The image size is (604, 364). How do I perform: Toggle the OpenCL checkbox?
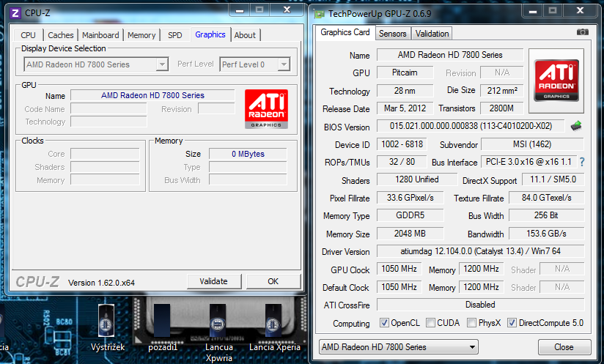point(384,323)
